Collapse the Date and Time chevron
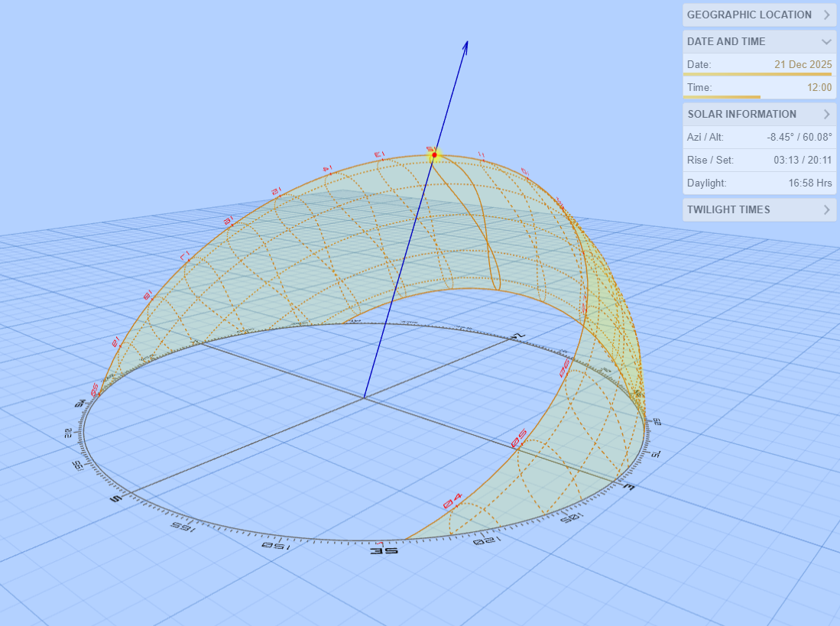This screenshot has width=840, height=626. [826, 41]
